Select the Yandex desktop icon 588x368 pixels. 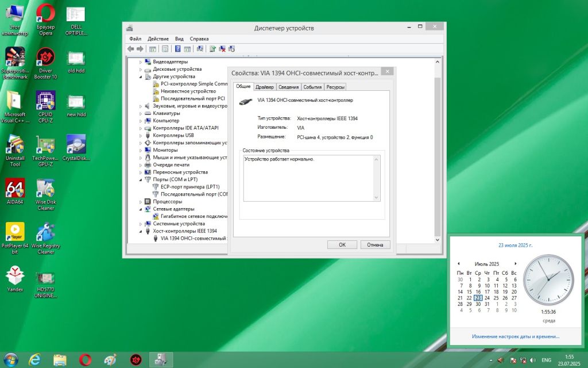pyautogui.click(x=15, y=279)
